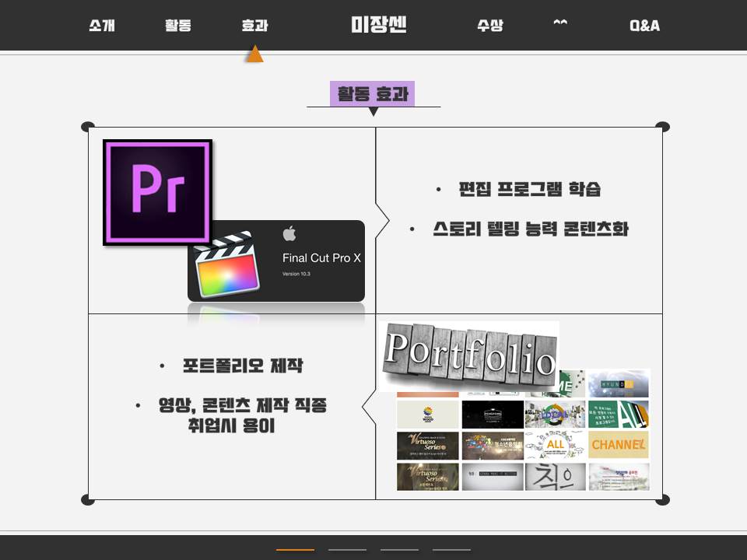Open the Q&A navigation tab
Screen dimensions: 747x560
point(644,25)
